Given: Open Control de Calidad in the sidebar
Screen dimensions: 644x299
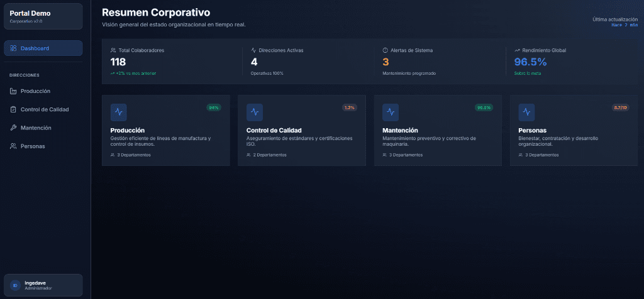Looking at the screenshot, I should coord(43,109).
